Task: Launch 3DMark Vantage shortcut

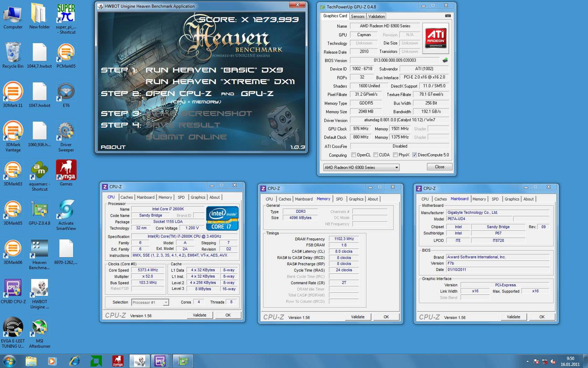Action: [13, 136]
